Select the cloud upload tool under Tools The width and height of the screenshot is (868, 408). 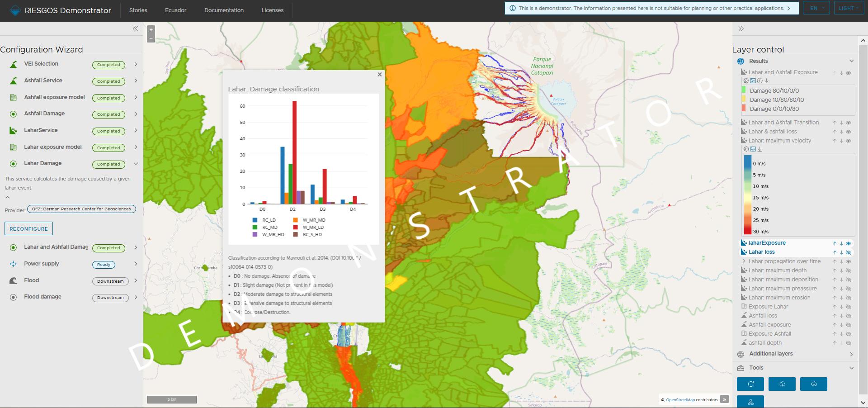tap(814, 384)
